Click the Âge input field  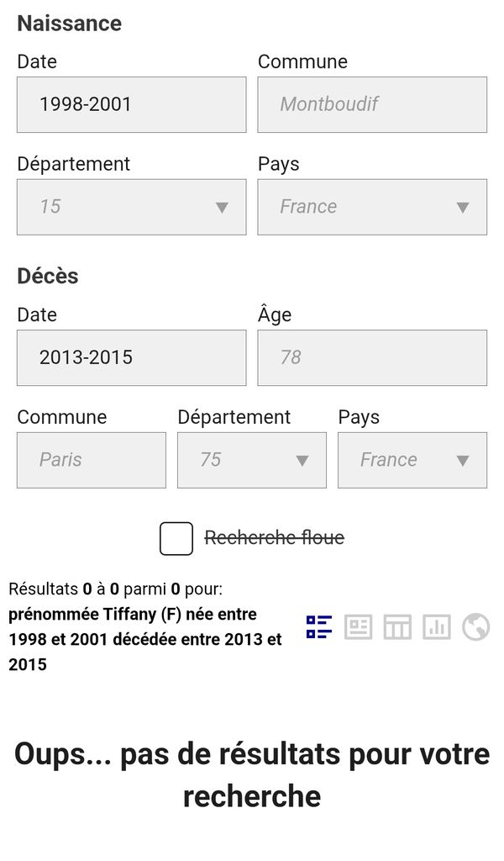pyautogui.click(x=372, y=357)
